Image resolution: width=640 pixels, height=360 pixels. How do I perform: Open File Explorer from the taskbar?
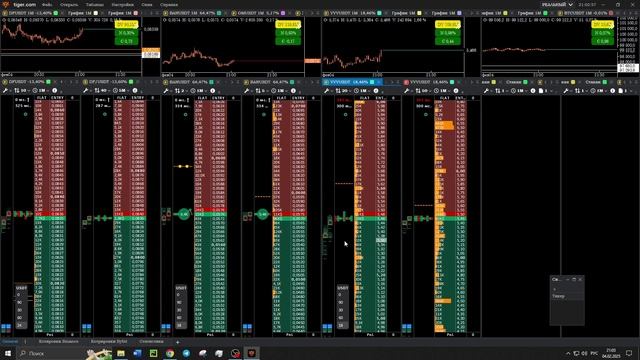pos(121,353)
